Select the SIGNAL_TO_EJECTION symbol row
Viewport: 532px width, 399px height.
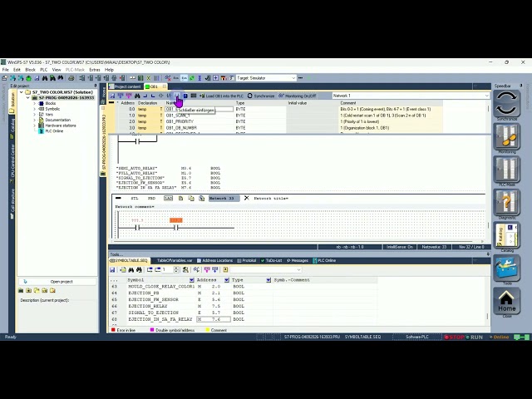243,313
